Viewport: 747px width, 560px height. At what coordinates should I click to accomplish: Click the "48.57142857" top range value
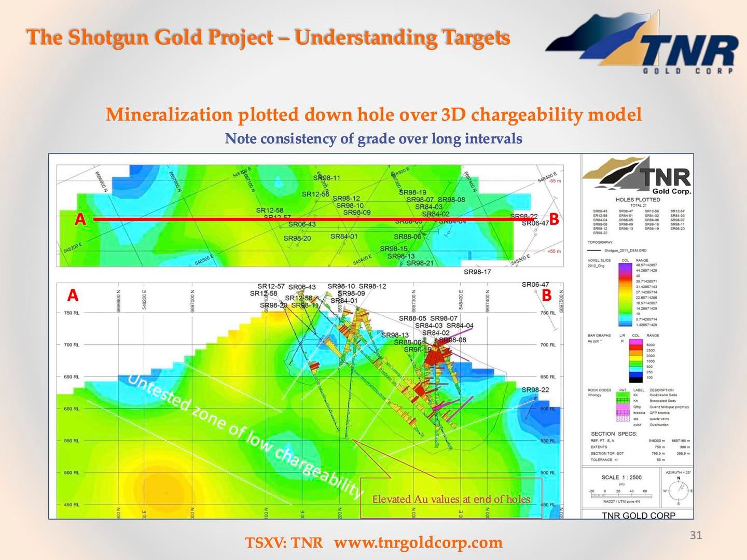pyautogui.click(x=646, y=265)
